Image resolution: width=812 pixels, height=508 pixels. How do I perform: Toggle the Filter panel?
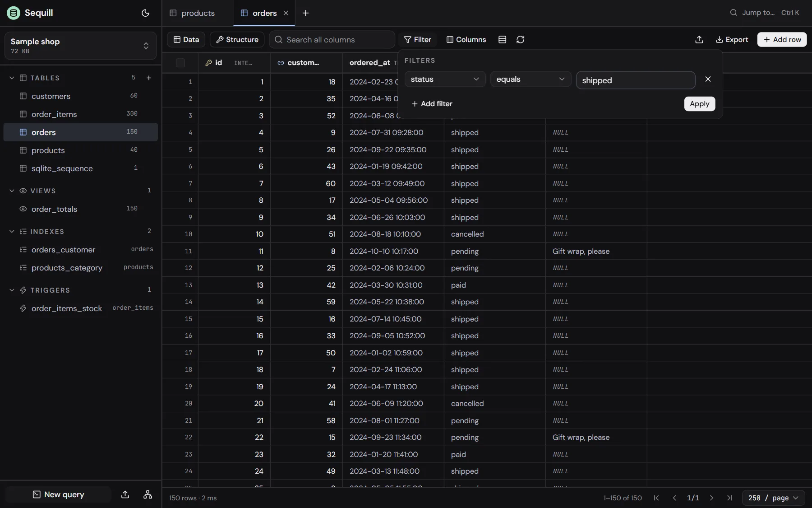pyautogui.click(x=417, y=40)
